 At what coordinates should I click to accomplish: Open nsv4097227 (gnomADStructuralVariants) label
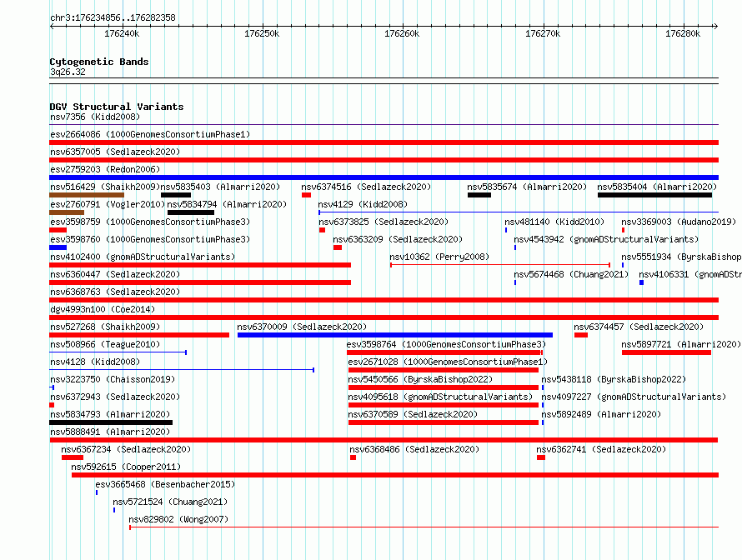tap(634, 397)
